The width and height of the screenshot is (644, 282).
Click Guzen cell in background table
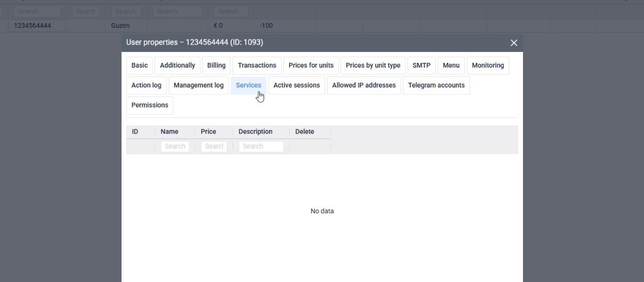pyautogui.click(x=120, y=26)
